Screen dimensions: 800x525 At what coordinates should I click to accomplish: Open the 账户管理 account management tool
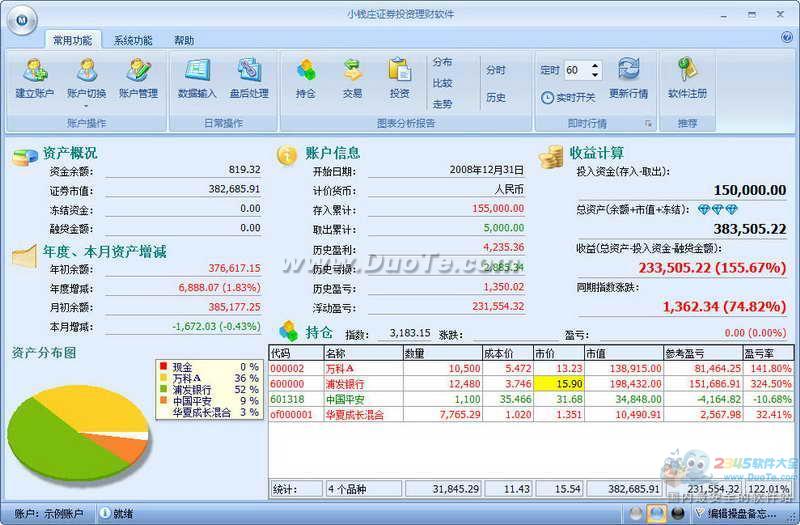tap(138, 79)
